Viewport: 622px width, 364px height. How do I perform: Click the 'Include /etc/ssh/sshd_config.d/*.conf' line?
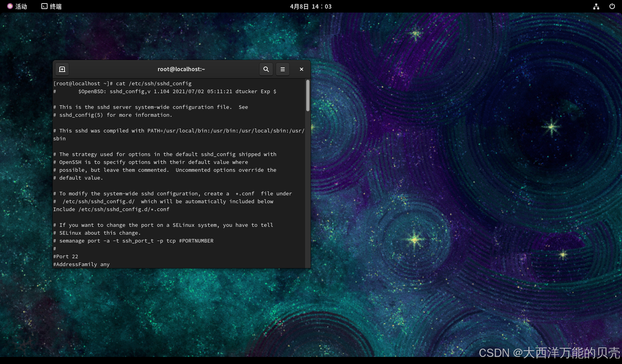point(111,209)
